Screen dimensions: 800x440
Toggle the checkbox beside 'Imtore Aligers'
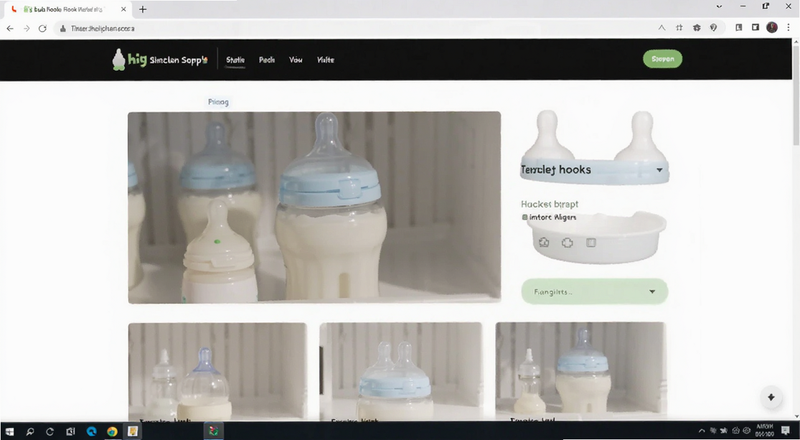(524, 217)
